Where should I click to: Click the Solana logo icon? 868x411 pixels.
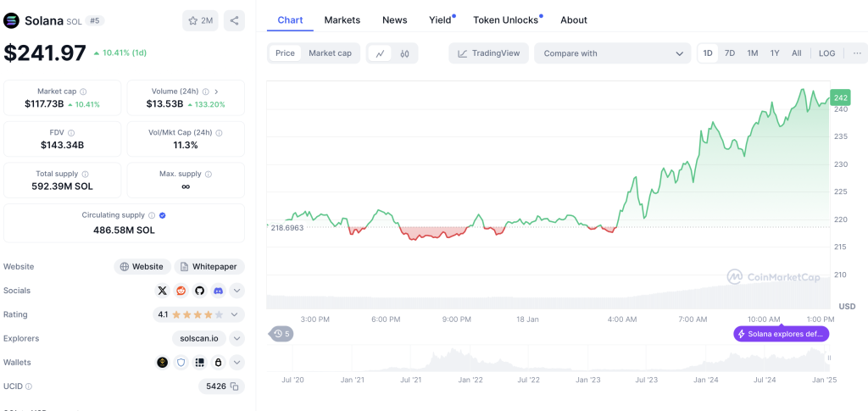click(11, 21)
